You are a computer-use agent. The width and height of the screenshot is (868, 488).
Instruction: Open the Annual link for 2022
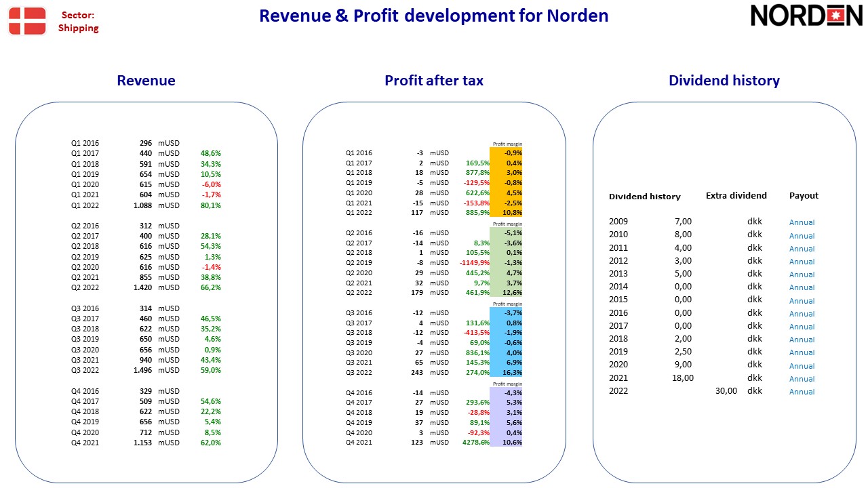pyautogui.click(x=802, y=392)
